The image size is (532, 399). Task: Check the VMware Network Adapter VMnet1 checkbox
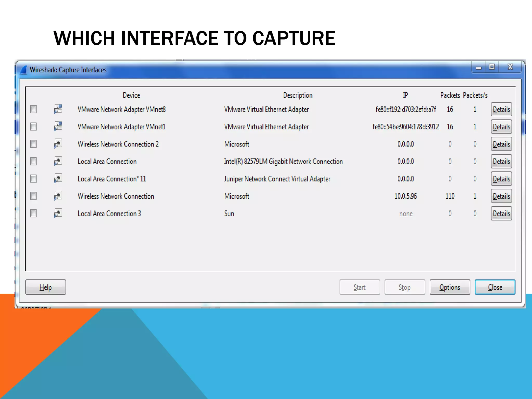tap(33, 127)
